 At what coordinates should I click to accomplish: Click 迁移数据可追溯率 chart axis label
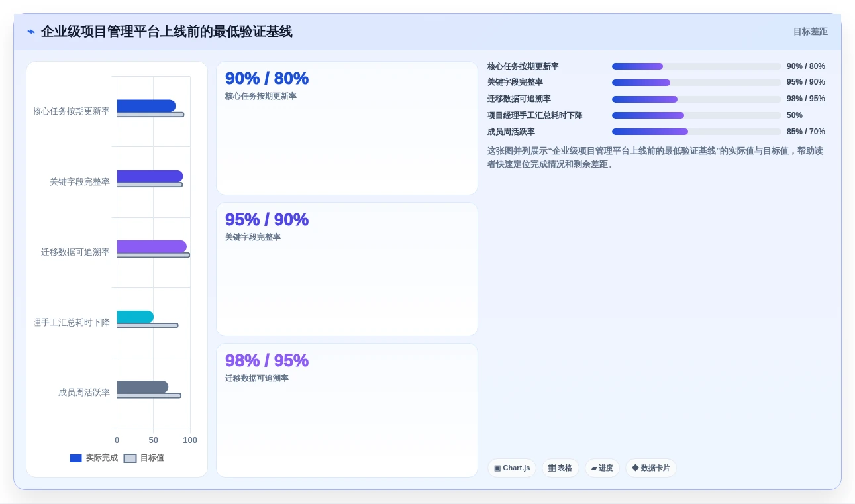pos(75,252)
